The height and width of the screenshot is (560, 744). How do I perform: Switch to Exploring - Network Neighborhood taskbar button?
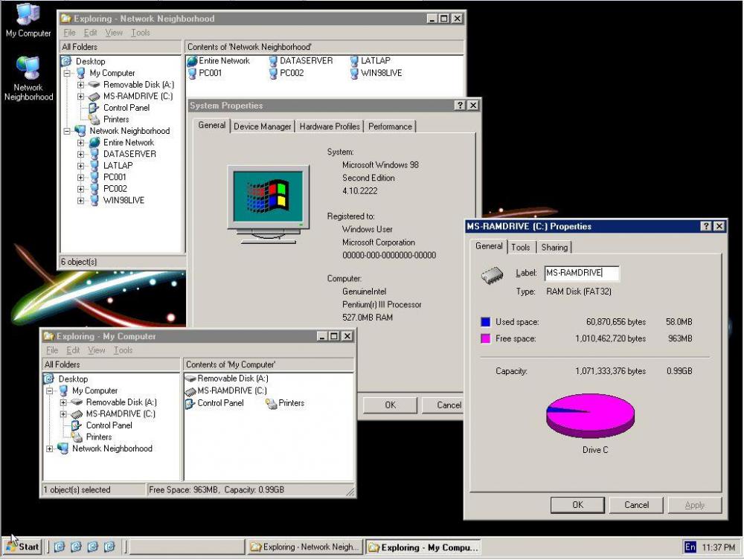pyautogui.click(x=304, y=547)
